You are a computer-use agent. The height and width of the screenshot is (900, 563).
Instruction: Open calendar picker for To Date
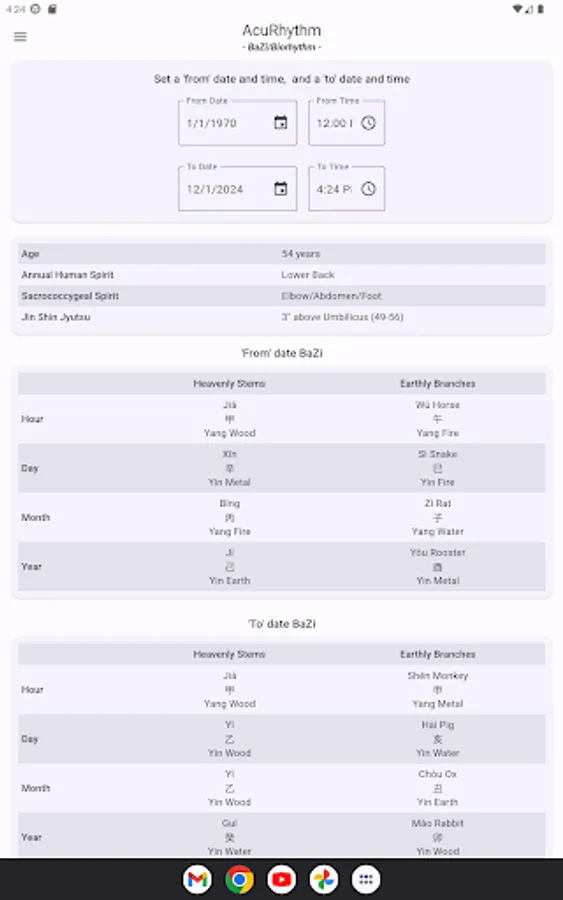[x=280, y=189]
